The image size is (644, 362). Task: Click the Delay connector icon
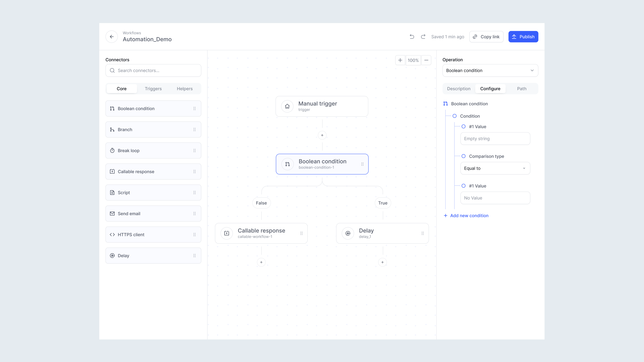(112, 256)
